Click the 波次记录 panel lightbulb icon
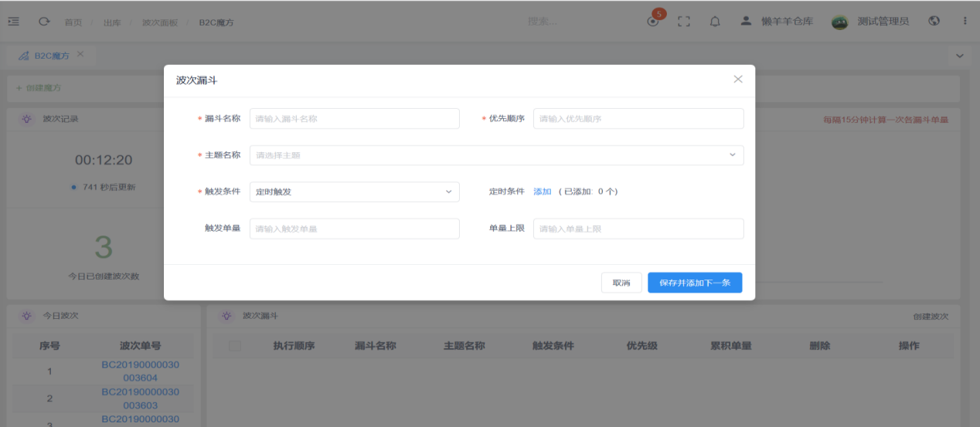Viewport: 980px width, 427px height. [26, 119]
